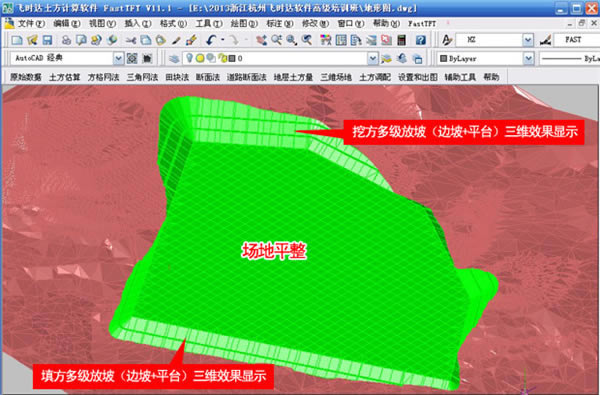Click the Redo arrow icon

tap(233, 40)
